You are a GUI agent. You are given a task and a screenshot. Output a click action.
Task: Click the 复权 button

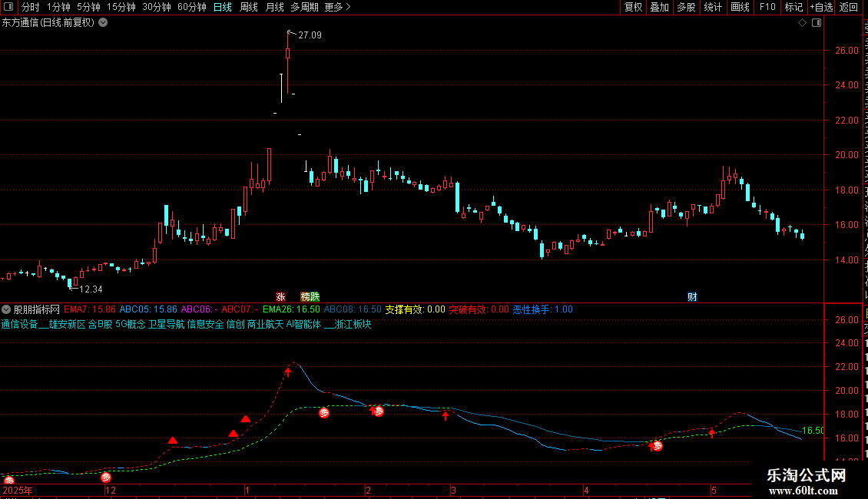633,7
